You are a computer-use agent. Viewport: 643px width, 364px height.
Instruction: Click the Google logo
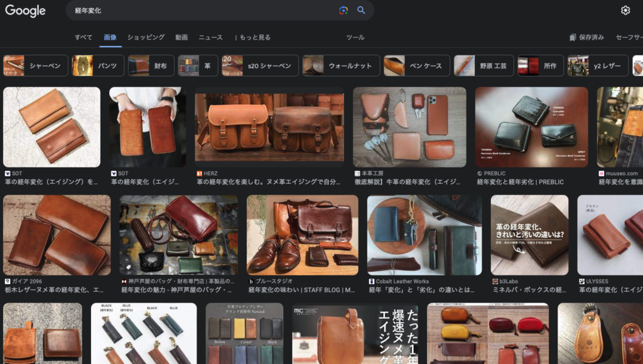pyautogui.click(x=26, y=10)
